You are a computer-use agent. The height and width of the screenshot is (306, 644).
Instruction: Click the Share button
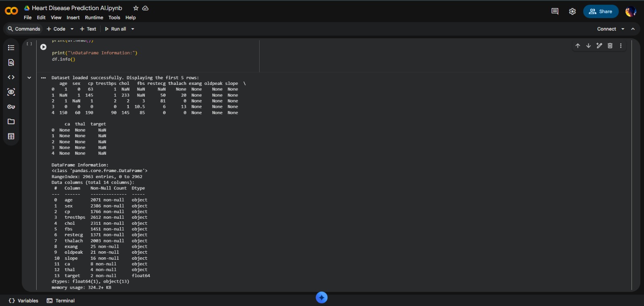[x=601, y=12]
